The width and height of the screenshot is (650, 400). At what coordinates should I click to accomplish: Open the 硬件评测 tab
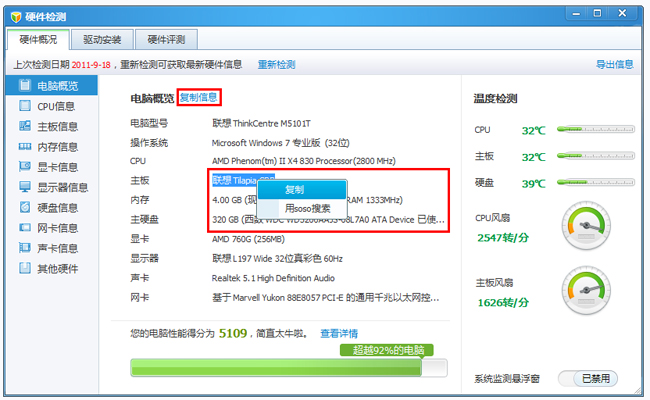click(x=166, y=40)
